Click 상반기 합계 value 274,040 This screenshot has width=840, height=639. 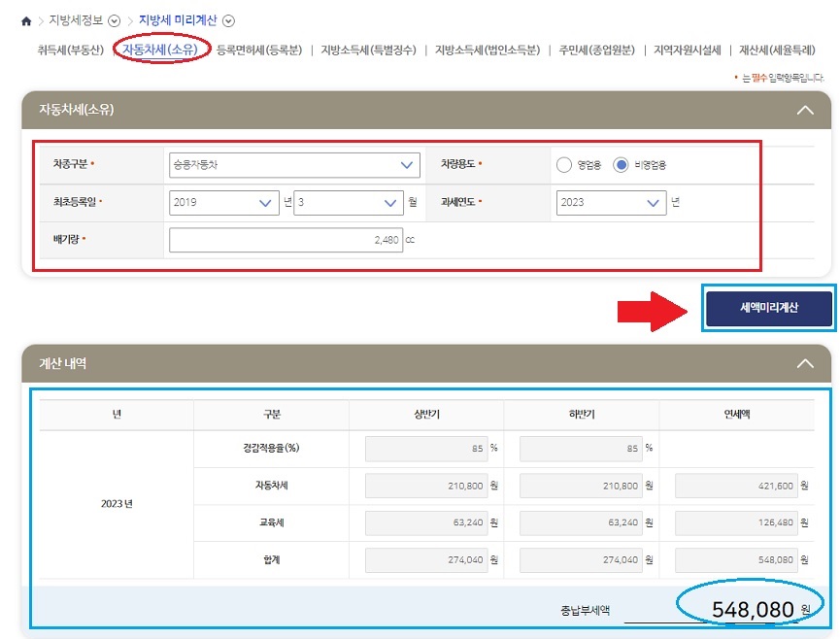(426, 560)
